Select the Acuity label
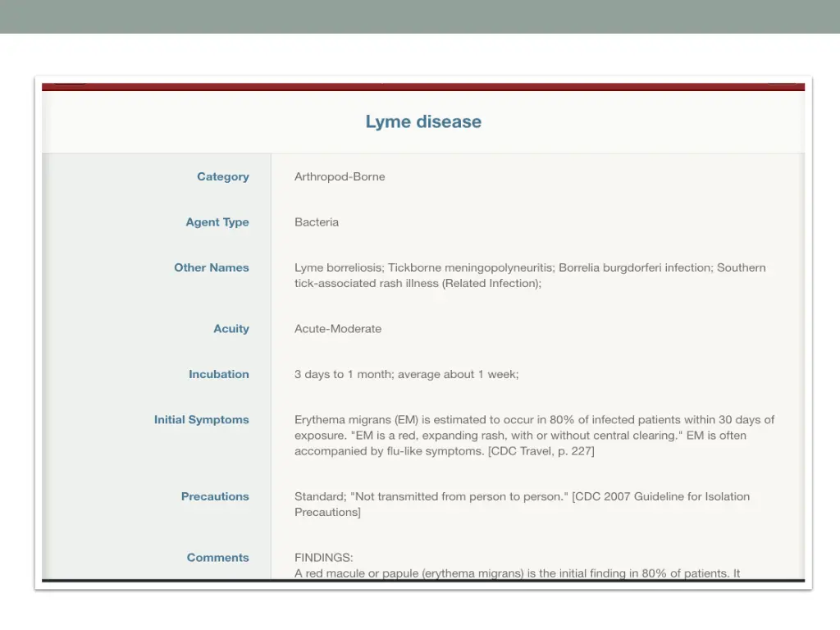 point(231,329)
